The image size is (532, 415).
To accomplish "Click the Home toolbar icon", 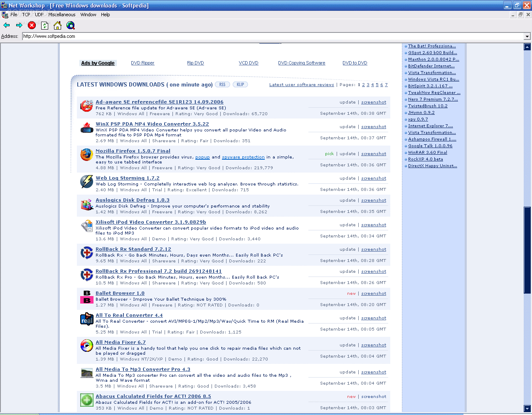I will (57, 25).
